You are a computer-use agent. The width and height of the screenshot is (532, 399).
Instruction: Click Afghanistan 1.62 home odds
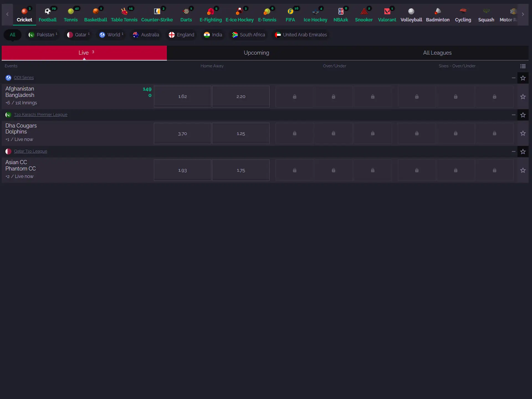pos(183,96)
